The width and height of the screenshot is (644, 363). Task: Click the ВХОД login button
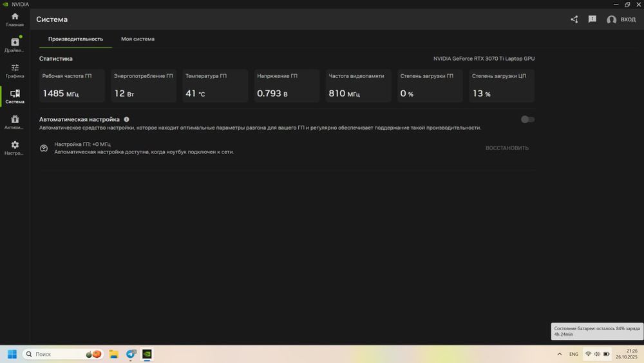pos(621,19)
